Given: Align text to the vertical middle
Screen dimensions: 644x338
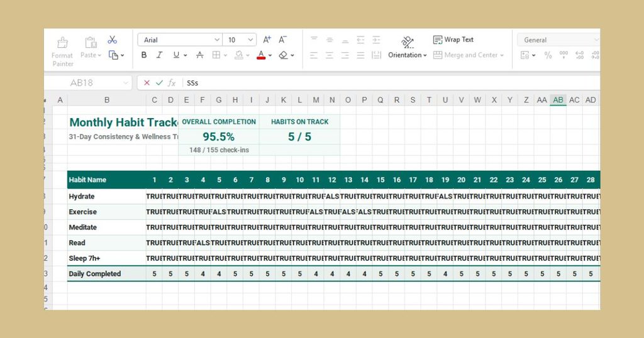Looking at the screenshot, I should tap(330, 40).
